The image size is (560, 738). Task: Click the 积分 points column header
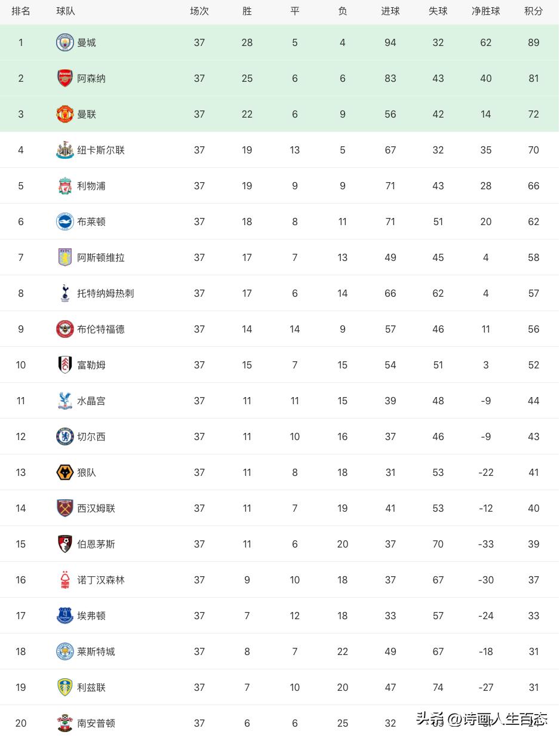click(533, 11)
